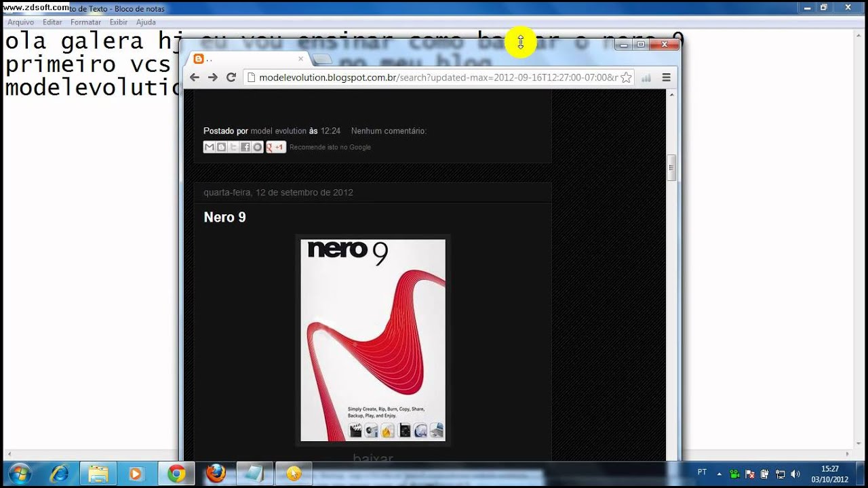Go forward using Chrome's forward arrow
The image size is (868, 488).
coord(213,77)
